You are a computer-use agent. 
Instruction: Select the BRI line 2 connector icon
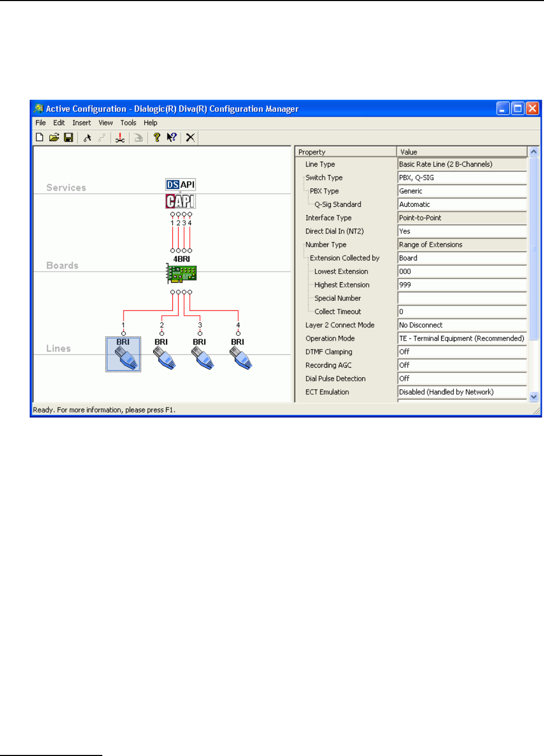(164, 354)
